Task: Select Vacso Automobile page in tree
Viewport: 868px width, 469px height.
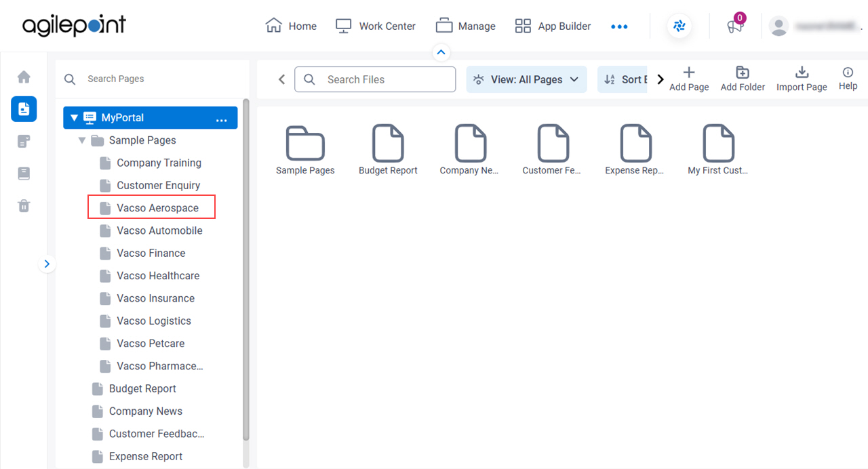Action: click(x=151, y=230)
